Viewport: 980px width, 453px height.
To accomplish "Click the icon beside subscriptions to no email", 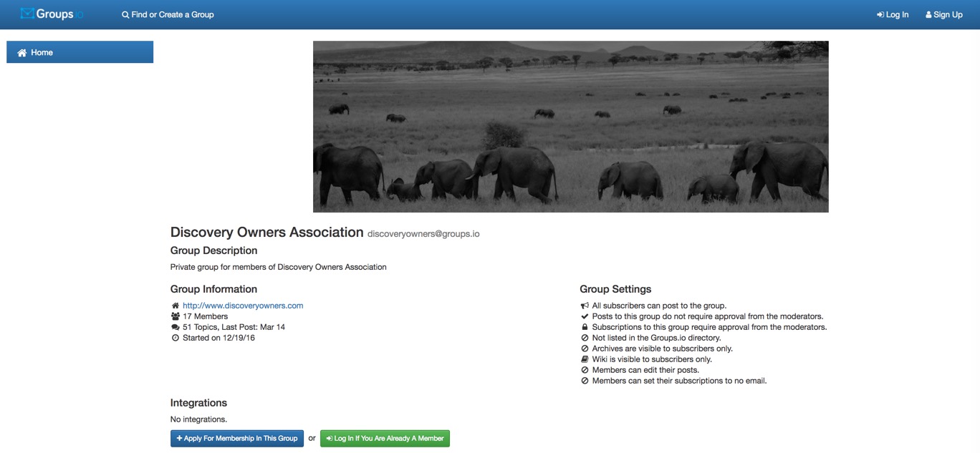I will click(585, 381).
